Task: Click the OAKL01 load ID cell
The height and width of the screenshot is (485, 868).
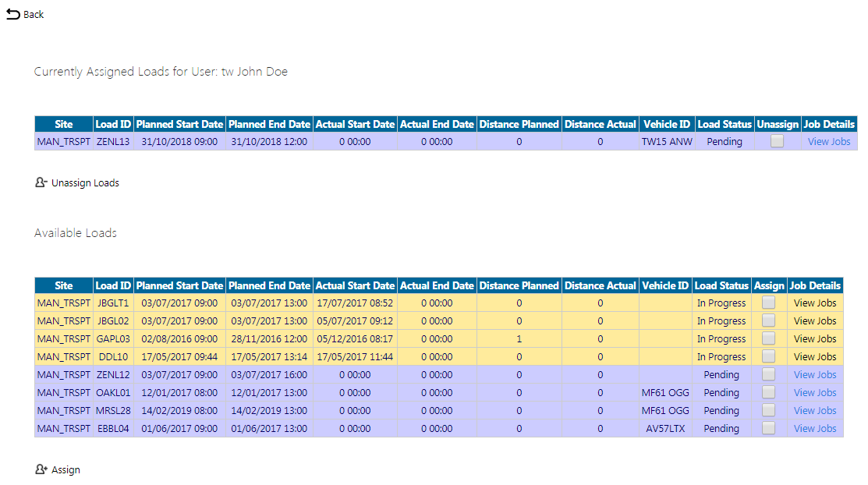Action: [113, 392]
